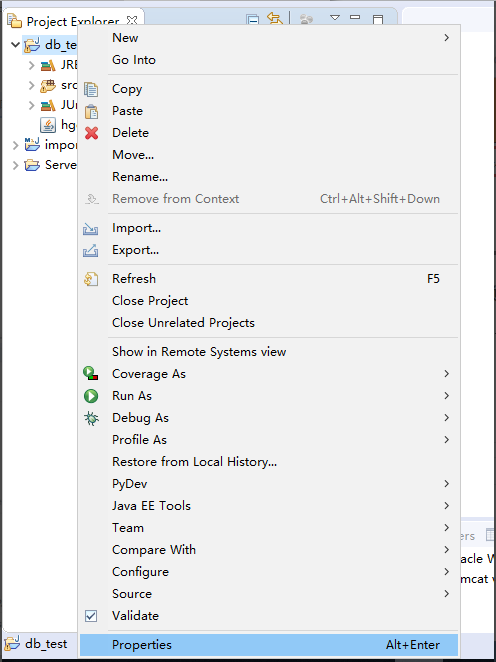The image size is (496, 662).
Task: Click the Refresh icon in menu
Action: tap(91, 279)
